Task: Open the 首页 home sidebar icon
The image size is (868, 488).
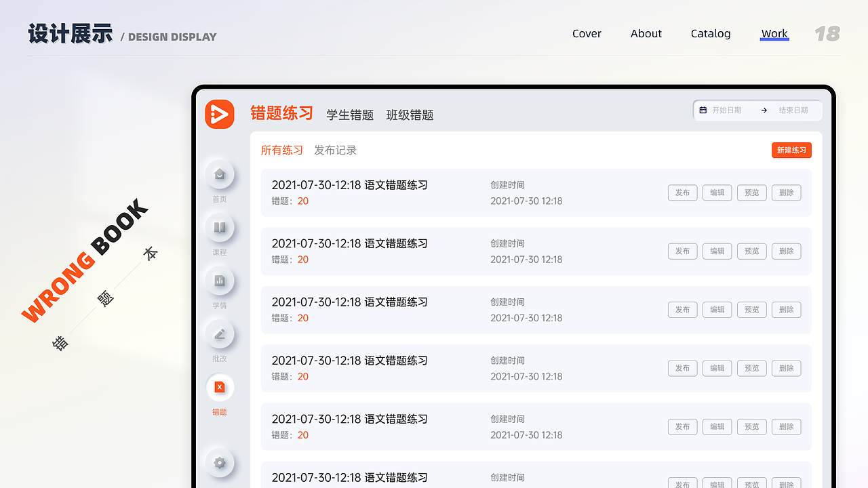Action: tap(220, 174)
